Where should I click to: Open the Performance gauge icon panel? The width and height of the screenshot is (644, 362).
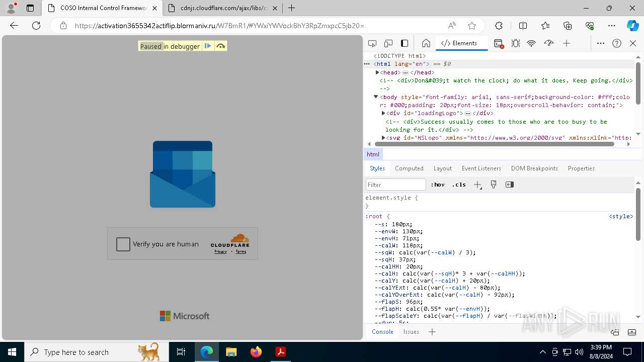[549, 44]
